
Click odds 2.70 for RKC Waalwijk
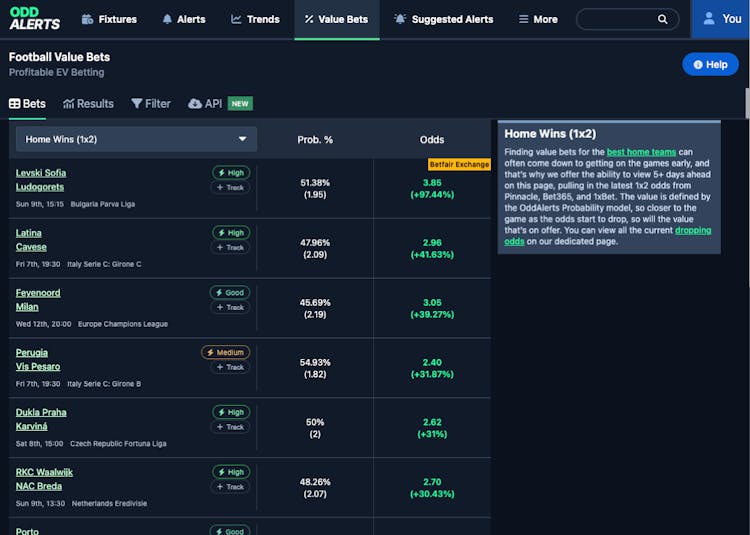coord(432,482)
